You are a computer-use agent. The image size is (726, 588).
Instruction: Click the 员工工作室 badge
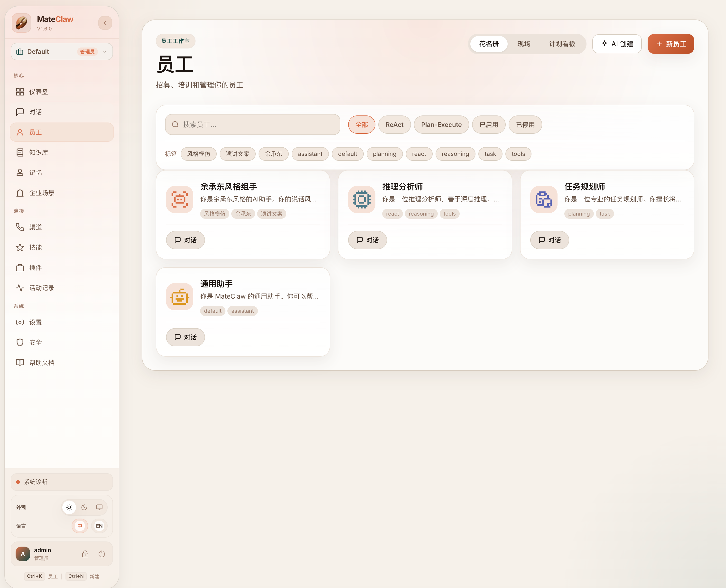pyautogui.click(x=176, y=41)
